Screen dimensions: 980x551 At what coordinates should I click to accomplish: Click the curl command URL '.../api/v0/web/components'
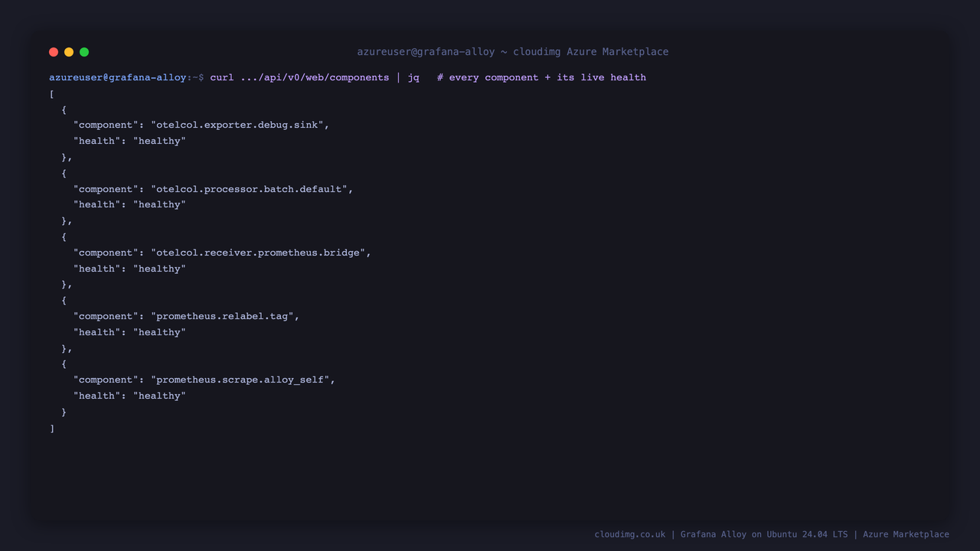tap(315, 77)
